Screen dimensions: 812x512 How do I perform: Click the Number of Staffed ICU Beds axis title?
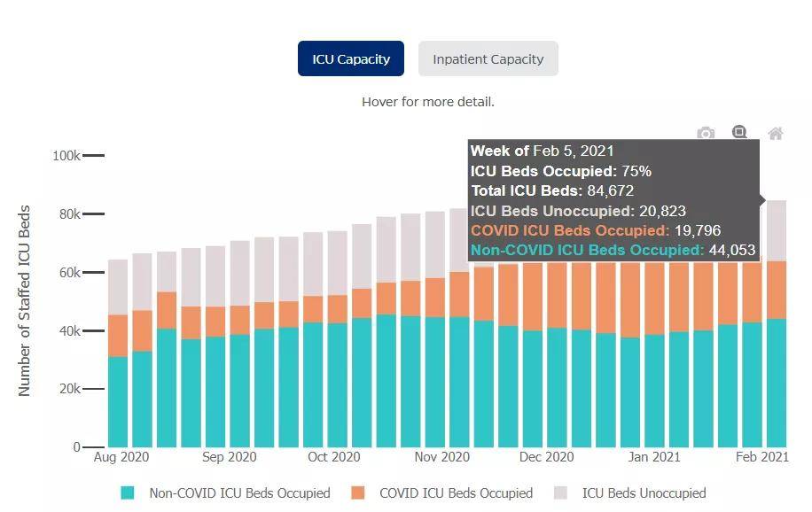coord(24,301)
